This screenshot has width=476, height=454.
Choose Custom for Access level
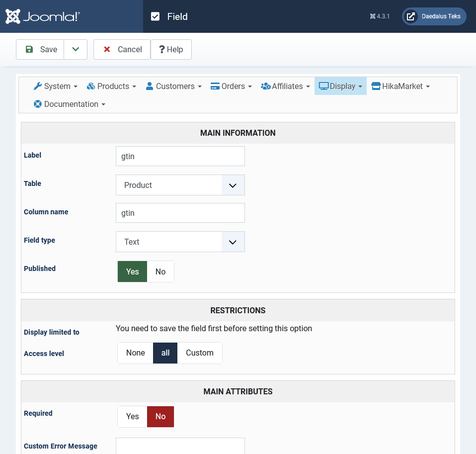(199, 353)
